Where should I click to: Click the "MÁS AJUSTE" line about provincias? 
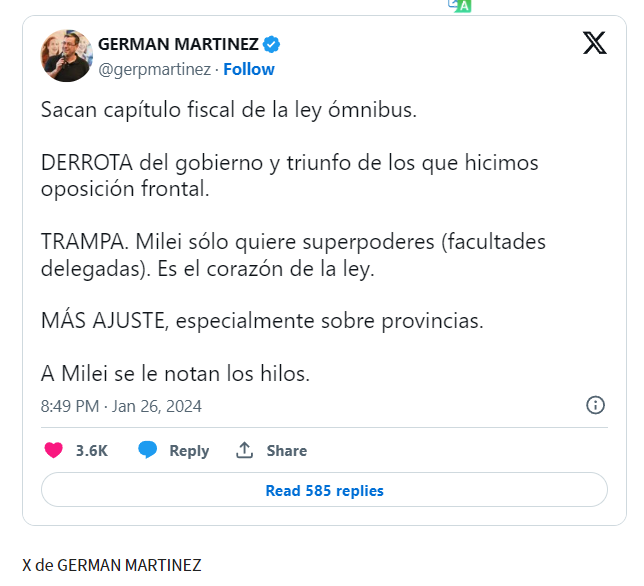point(261,322)
